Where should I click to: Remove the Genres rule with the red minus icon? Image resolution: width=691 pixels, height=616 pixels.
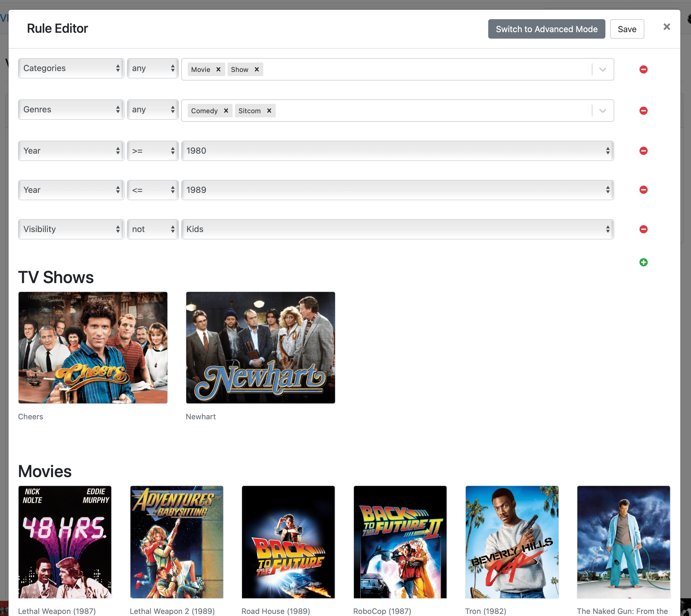[x=643, y=110]
